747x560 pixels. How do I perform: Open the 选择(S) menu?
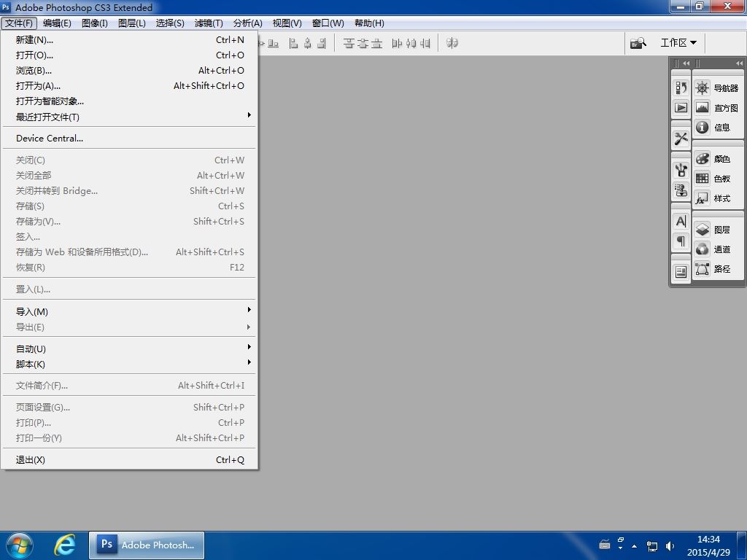[x=170, y=23]
